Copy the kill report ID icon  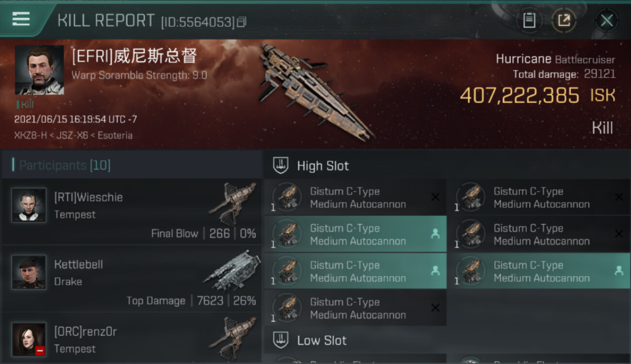[242, 22]
